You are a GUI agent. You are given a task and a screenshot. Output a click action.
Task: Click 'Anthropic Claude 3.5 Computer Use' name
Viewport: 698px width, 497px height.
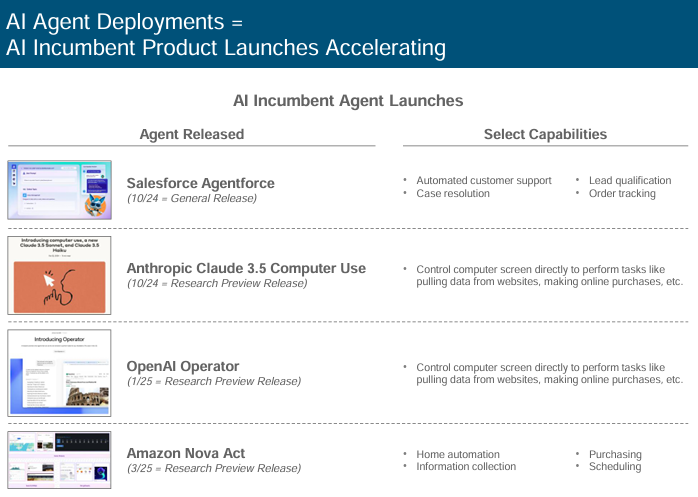point(246,268)
